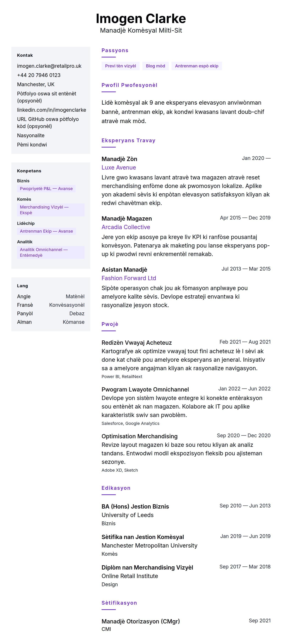Click the Manadjè Otorizasyon (CMgr) certification
Screen dimensions: 282x644
tap(140, 621)
